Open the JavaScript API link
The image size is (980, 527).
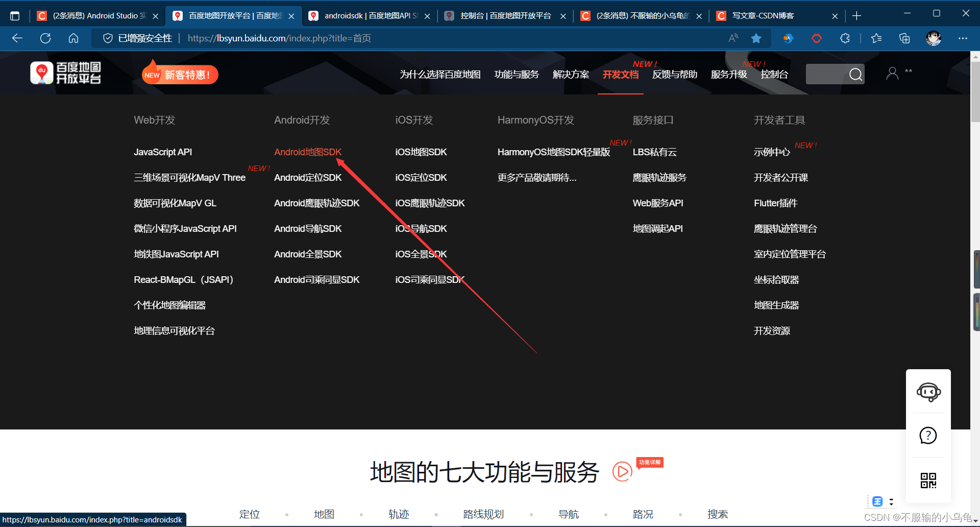click(x=163, y=152)
